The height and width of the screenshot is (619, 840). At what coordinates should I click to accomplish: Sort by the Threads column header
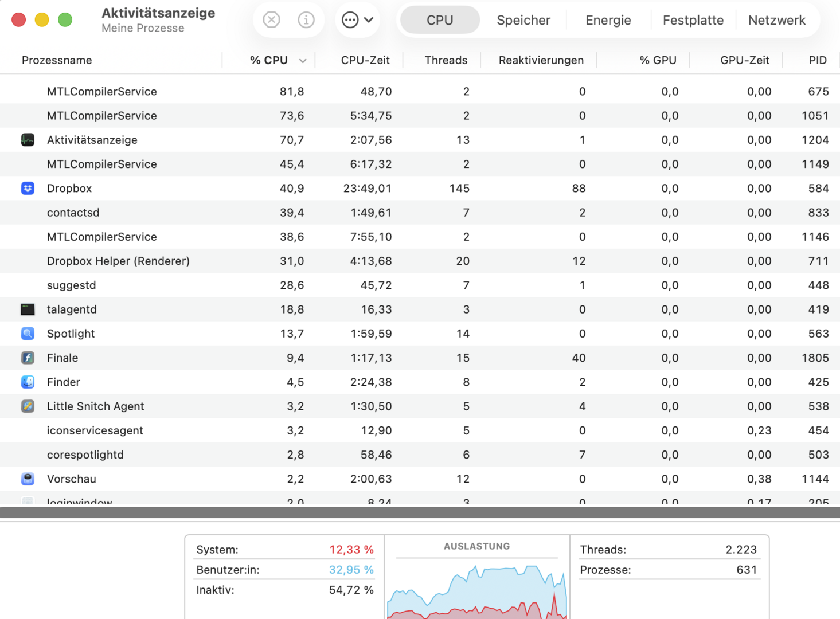point(446,60)
